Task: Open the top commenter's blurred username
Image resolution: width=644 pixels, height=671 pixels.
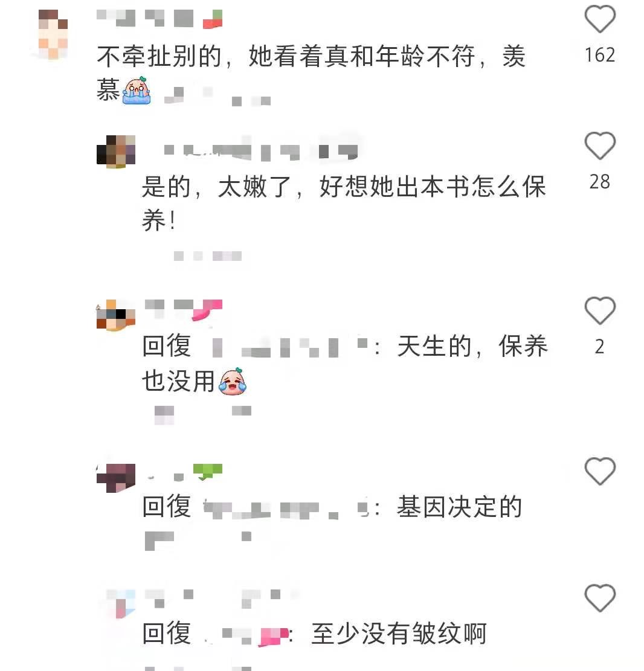Action: [159, 18]
